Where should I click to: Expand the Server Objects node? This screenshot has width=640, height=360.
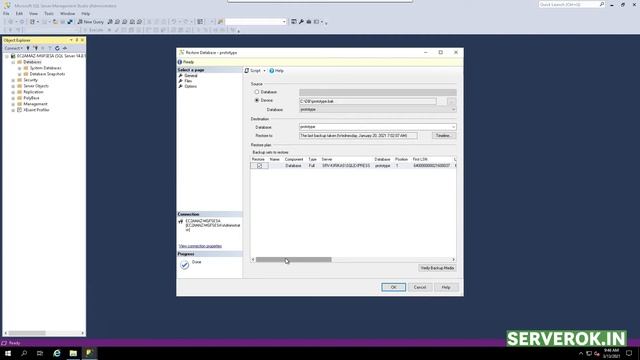coord(13,86)
